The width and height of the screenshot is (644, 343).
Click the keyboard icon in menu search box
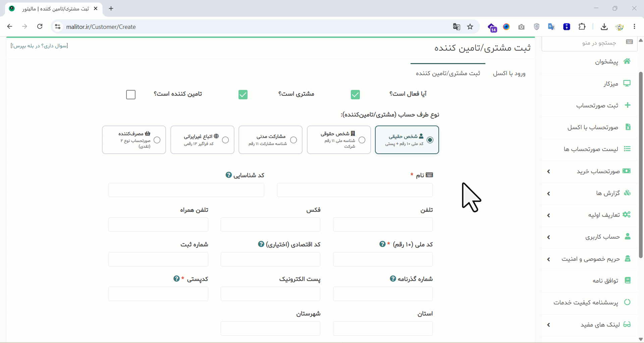629,42
